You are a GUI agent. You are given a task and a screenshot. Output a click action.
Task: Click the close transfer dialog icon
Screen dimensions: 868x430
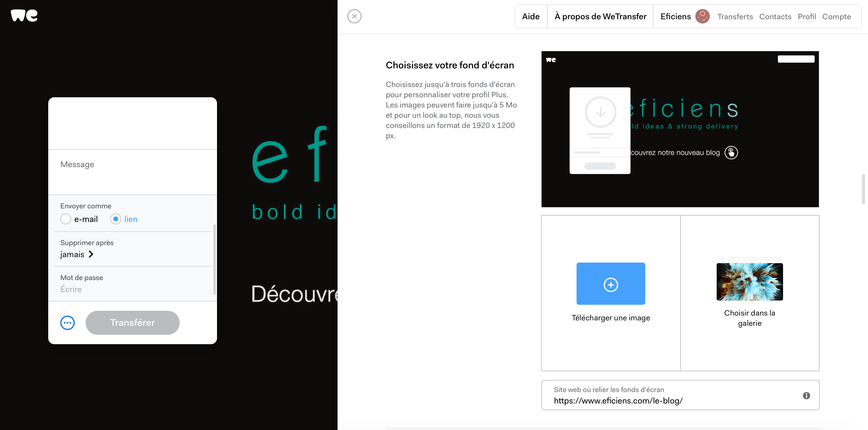(354, 15)
